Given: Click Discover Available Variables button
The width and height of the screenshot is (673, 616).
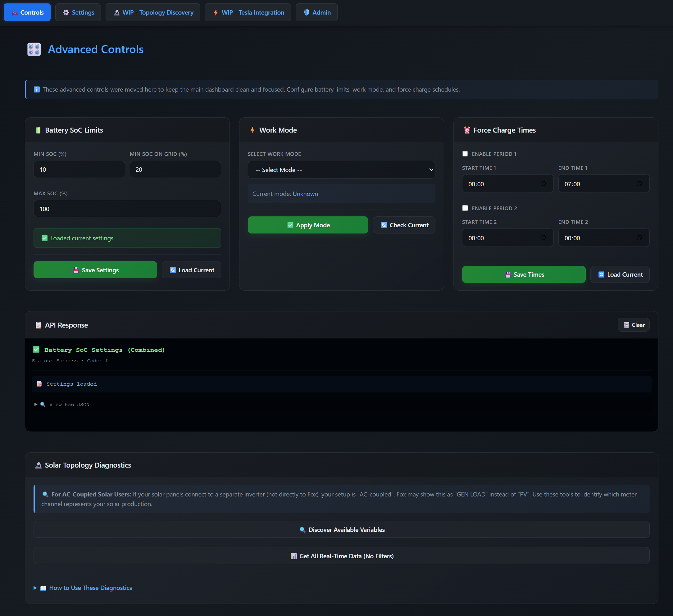Looking at the screenshot, I should click(x=341, y=530).
